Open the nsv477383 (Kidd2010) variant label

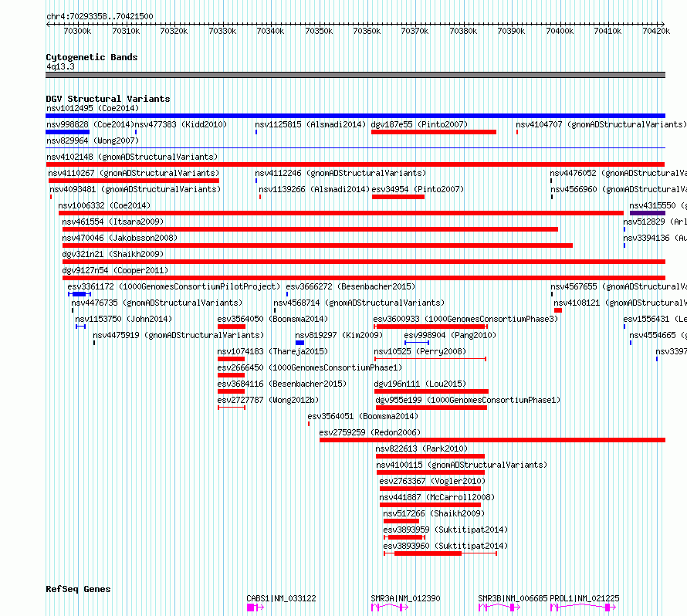tap(181, 124)
